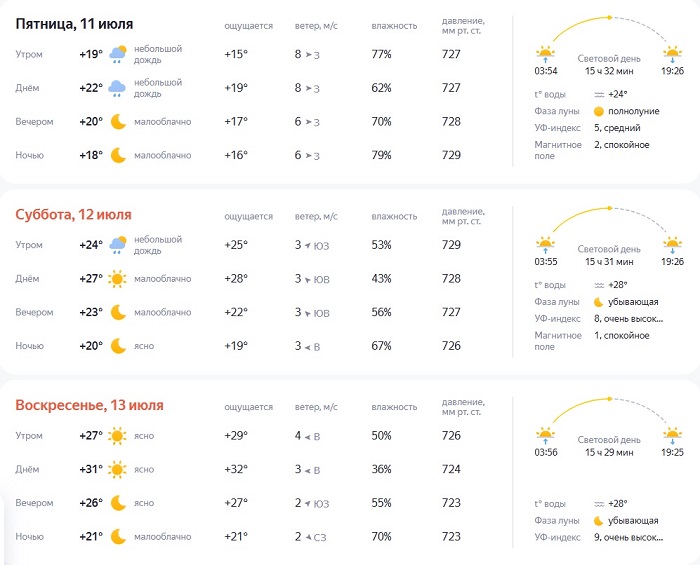Click Sunday morning clear sun icon
Image resolution: width=700 pixels, height=565 pixels.
[x=118, y=435]
